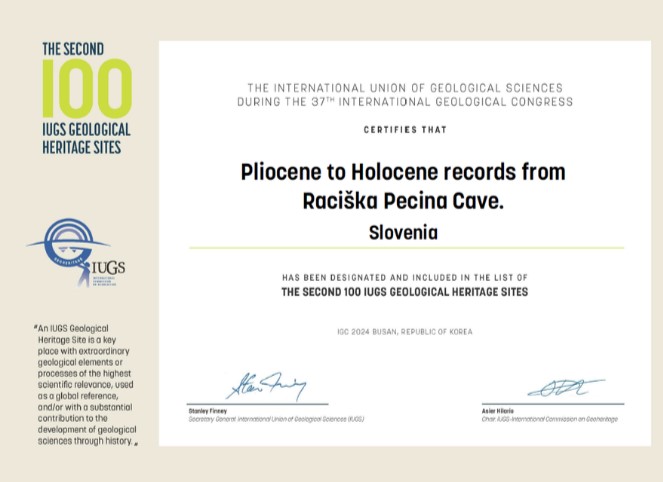Click Stanley Finney's signature

click(266, 386)
